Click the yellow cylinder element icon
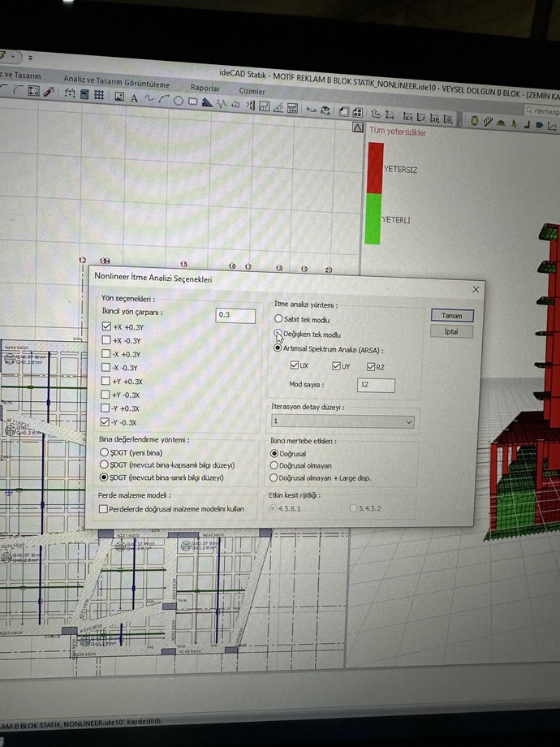This screenshot has width=560, height=747. [475, 120]
